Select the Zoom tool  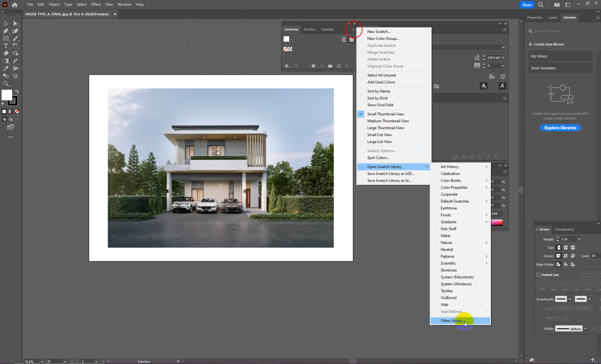(x=6, y=84)
